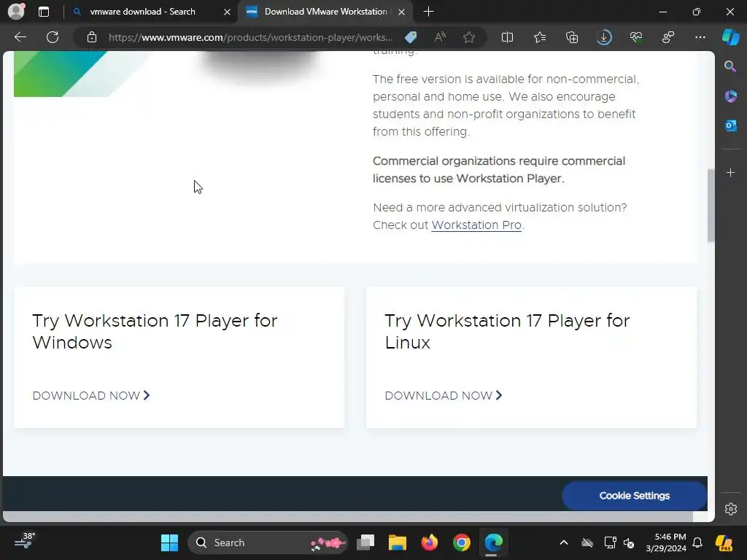Open sidebar settings gear
This screenshot has height=560, width=747.
(731, 509)
